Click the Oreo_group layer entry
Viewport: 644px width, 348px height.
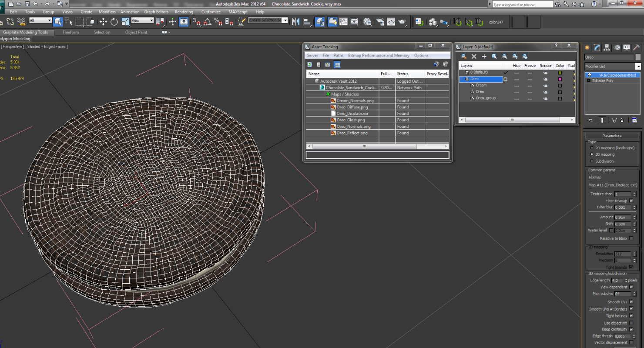click(486, 98)
